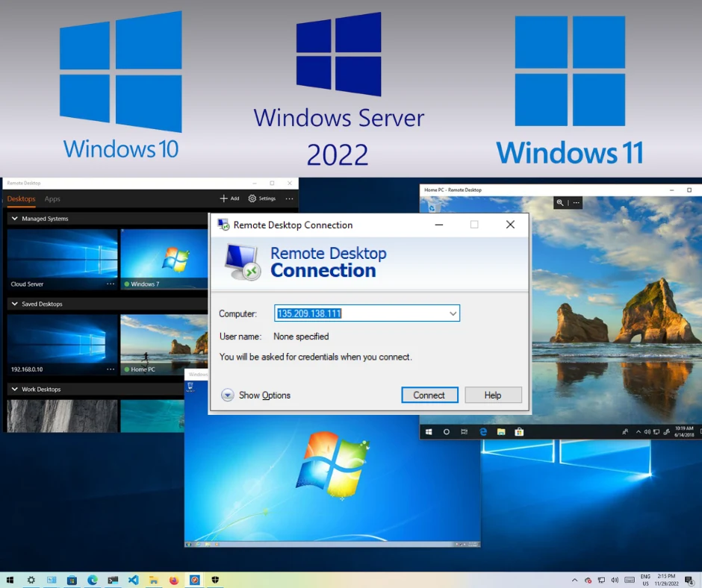Open the ellipsis menu on the Cloud Server tile
Viewport: 702px width, 588px height.
[111, 284]
